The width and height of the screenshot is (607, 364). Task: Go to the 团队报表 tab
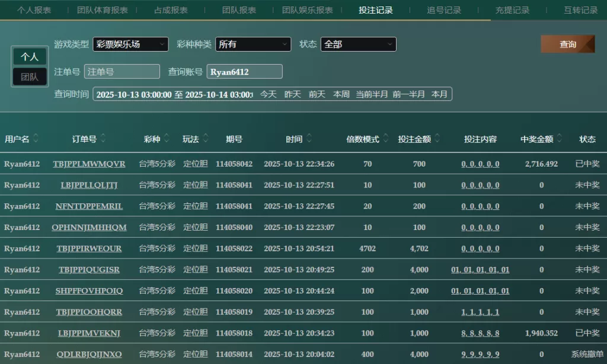239,10
